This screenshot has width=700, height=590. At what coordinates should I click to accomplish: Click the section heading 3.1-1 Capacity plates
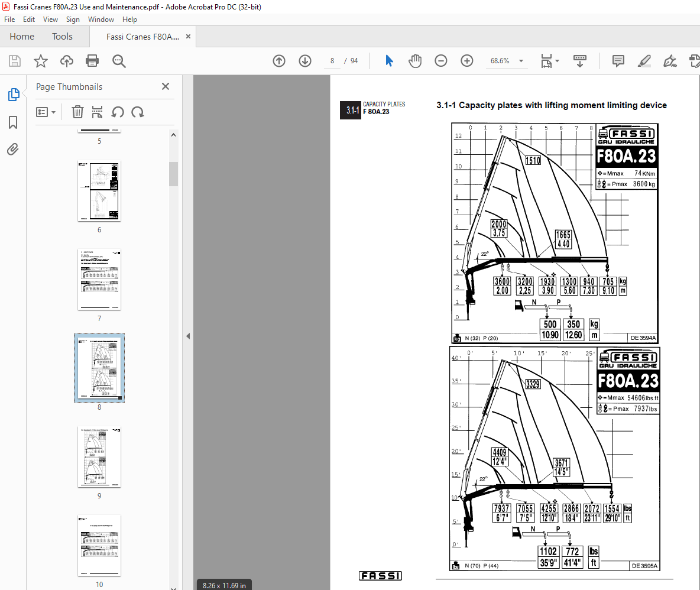[x=552, y=105]
